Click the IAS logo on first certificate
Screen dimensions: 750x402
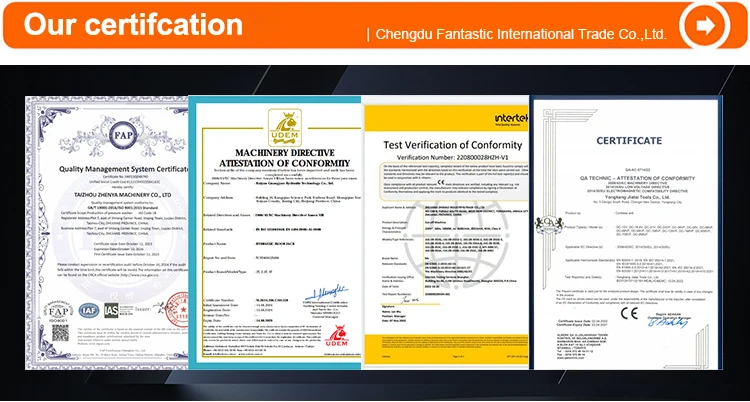(x=111, y=310)
